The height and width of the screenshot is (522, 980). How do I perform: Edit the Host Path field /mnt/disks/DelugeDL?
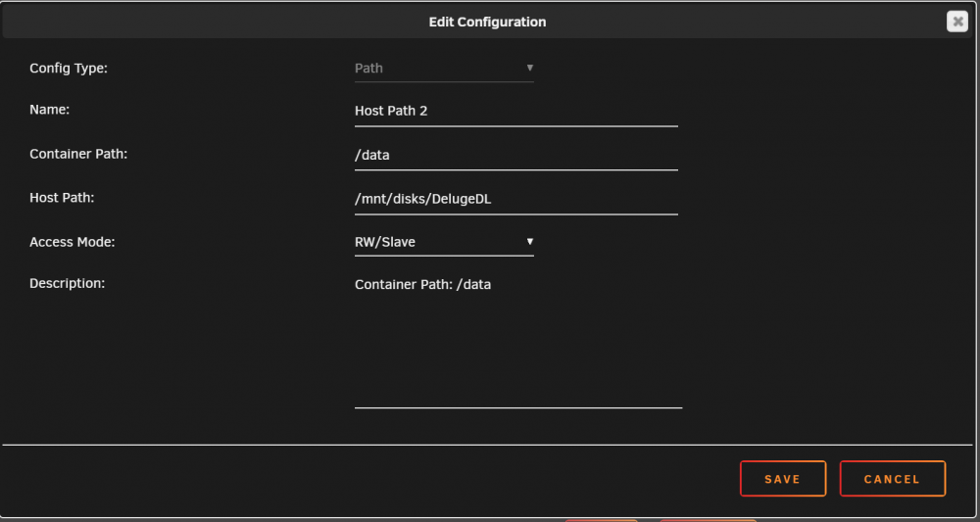(515, 199)
